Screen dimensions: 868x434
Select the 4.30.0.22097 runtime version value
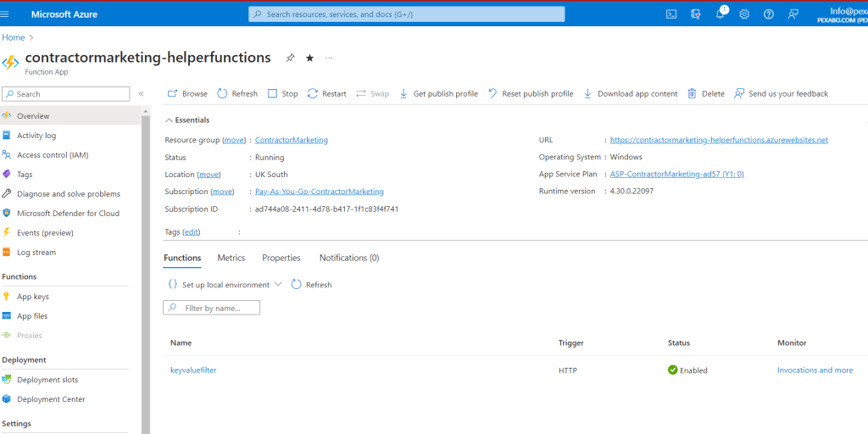click(632, 191)
